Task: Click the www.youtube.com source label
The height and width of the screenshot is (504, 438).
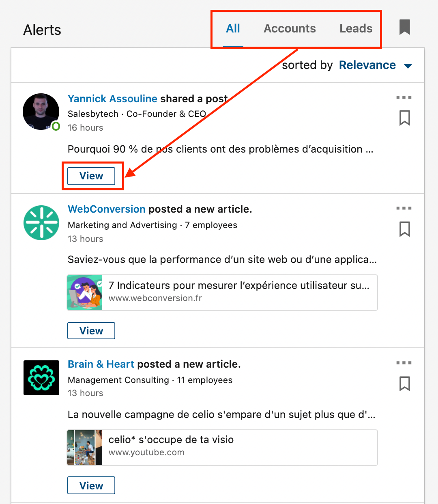Action: click(x=146, y=452)
